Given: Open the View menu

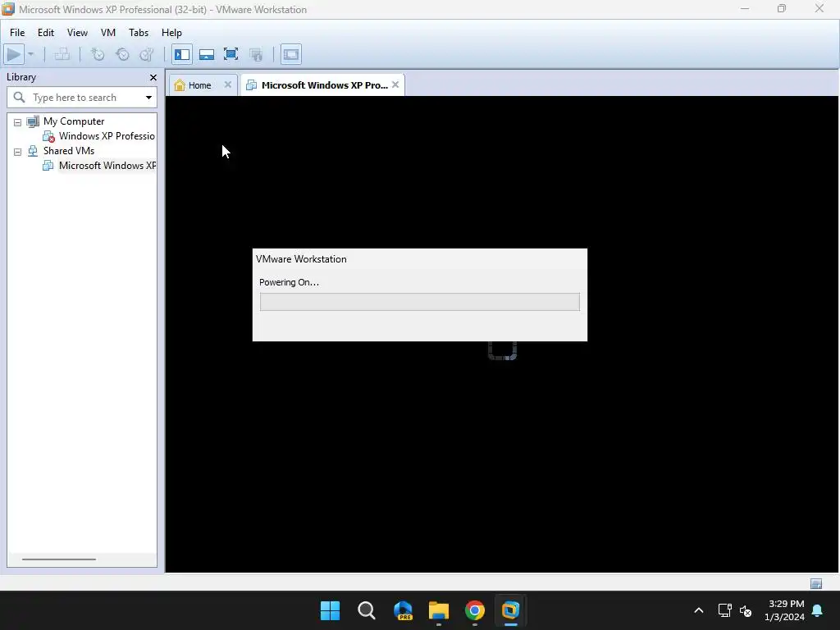Looking at the screenshot, I should click(77, 33).
